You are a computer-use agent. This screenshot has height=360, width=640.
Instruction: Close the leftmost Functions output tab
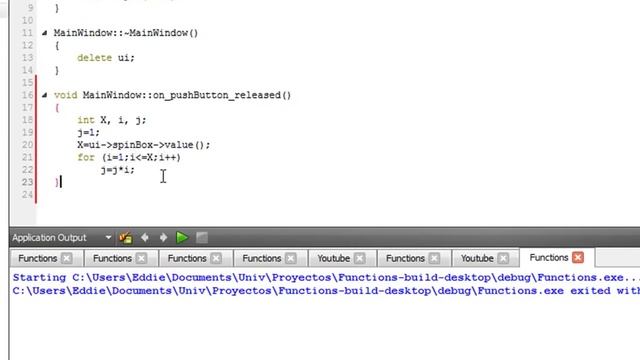67,258
